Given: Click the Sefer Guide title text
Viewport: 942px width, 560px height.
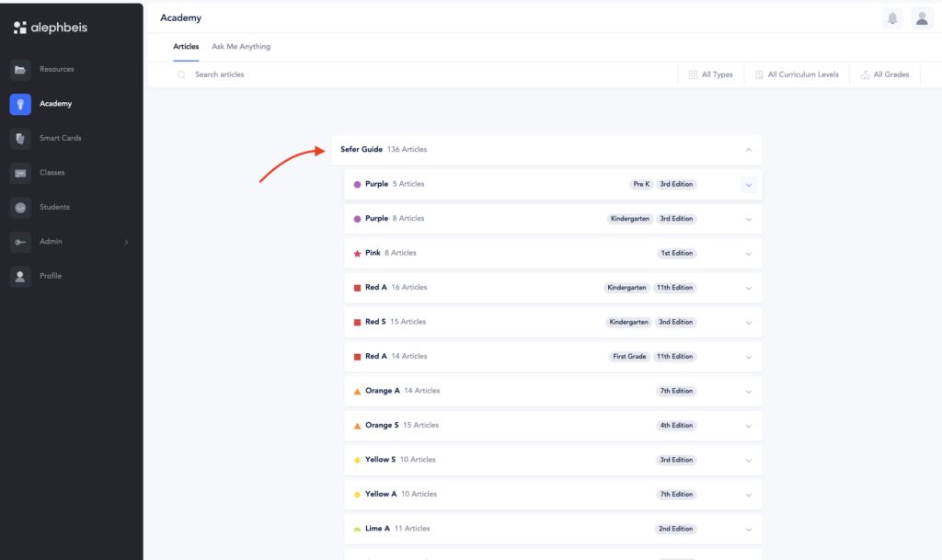Looking at the screenshot, I should (362, 150).
